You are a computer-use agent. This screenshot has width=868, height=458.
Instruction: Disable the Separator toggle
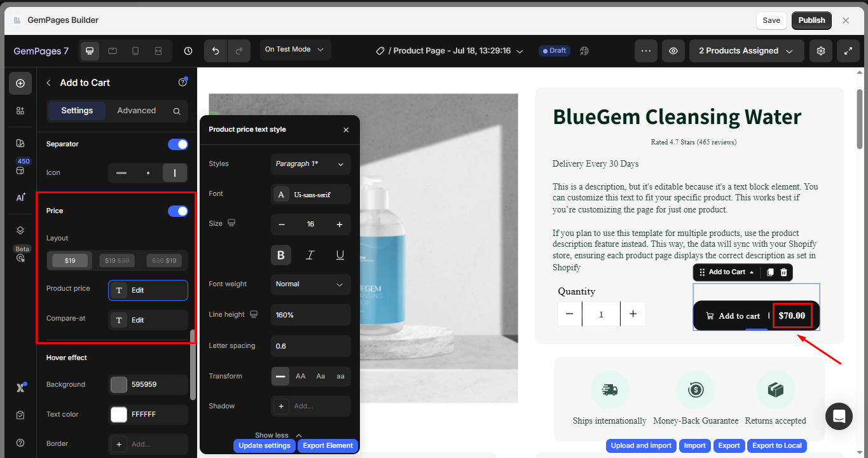coord(177,144)
